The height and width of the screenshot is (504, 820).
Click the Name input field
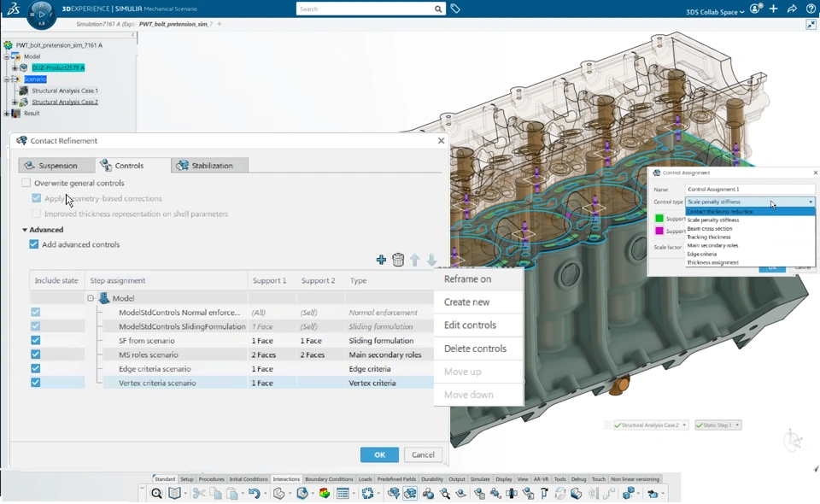(750, 190)
